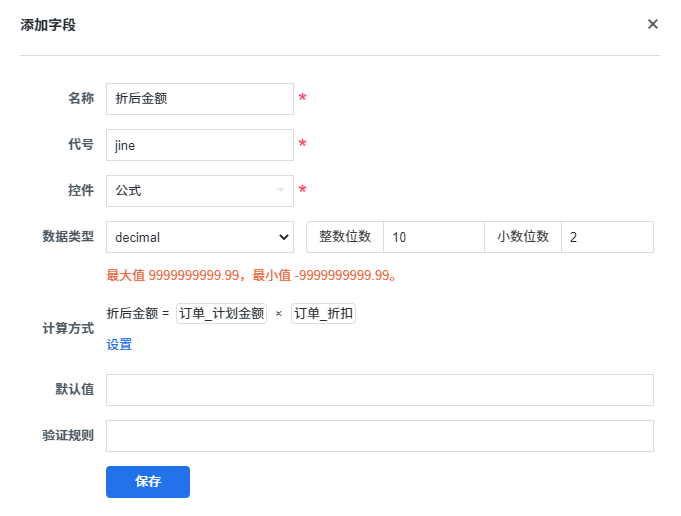The image size is (681, 516).
Task: Select the 订单_折扣 formula tag
Action: [324, 314]
